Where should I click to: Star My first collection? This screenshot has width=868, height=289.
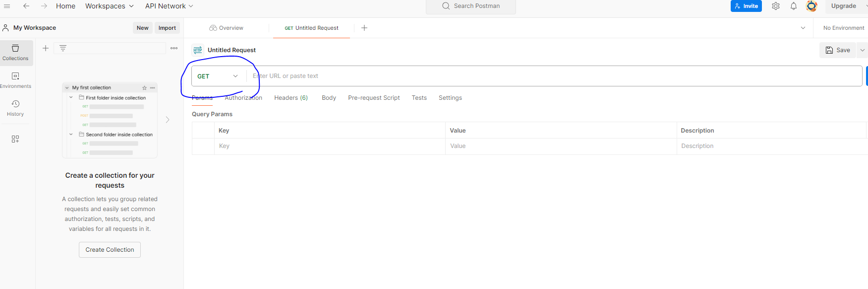[145, 88]
